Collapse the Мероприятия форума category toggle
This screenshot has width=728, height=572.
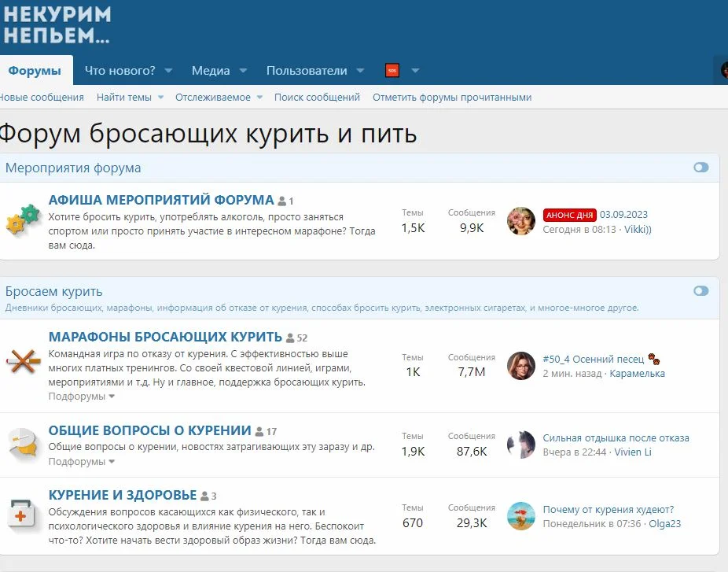tap(701, 168)
